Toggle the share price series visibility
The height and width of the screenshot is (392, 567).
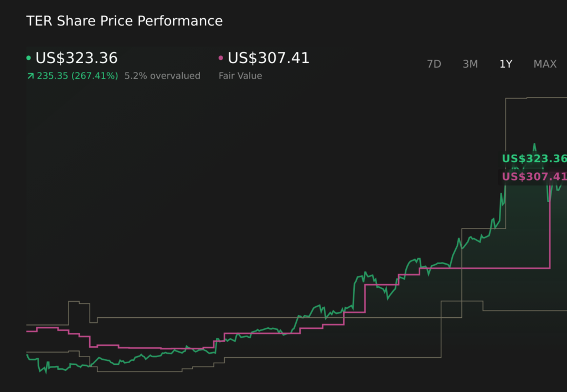point(76,58)
